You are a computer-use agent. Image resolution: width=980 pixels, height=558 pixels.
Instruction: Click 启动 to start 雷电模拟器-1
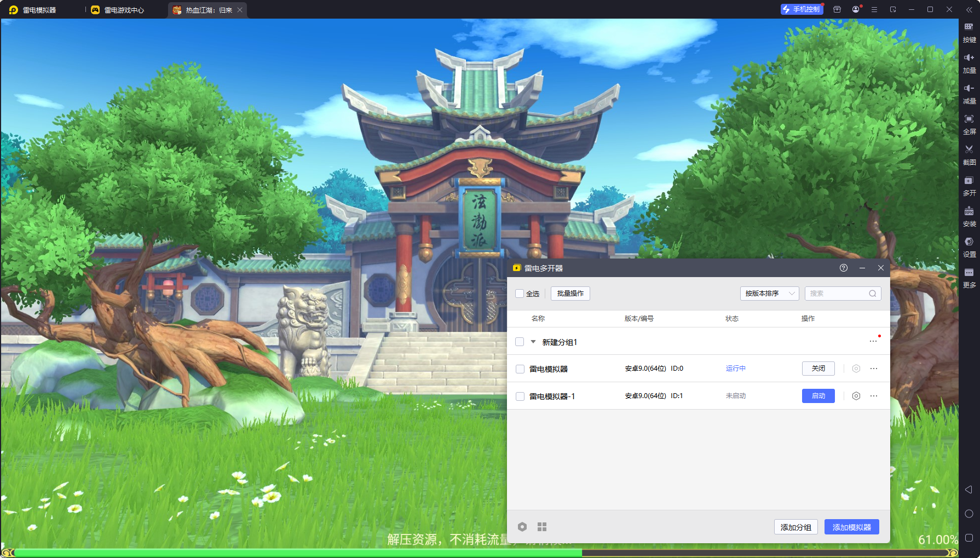(818, 396)
